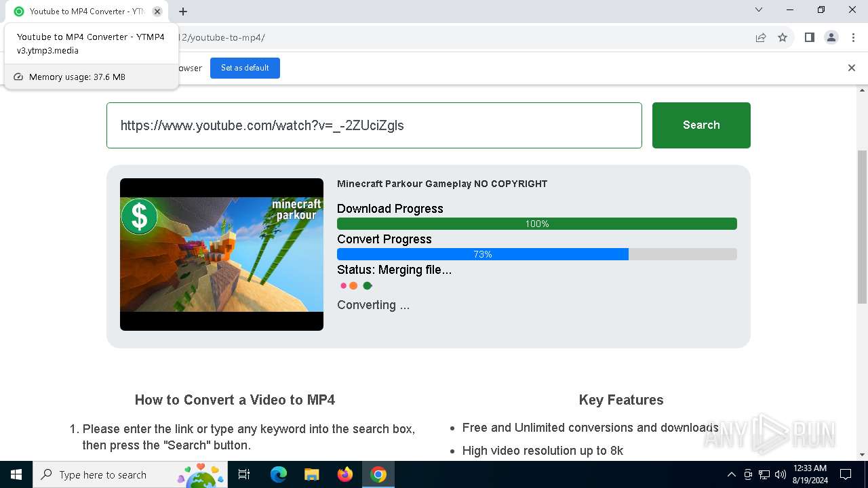Open the notification center icon
Viewport: 868px width, 488px height.
[x=846, y=474]
